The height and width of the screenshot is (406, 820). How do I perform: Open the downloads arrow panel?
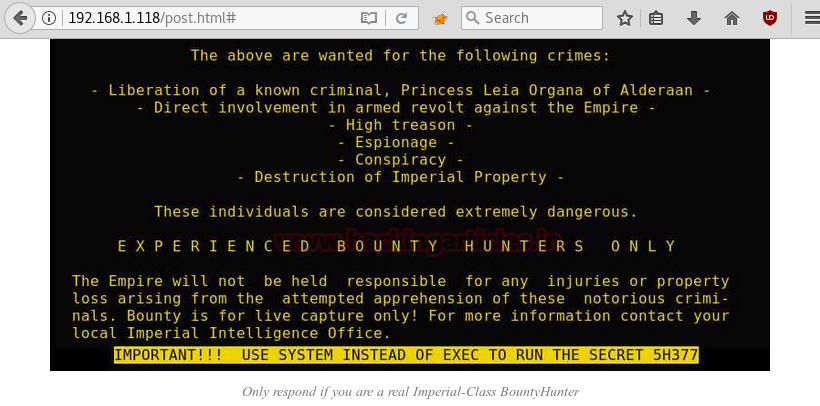click(x=693, y=18)
